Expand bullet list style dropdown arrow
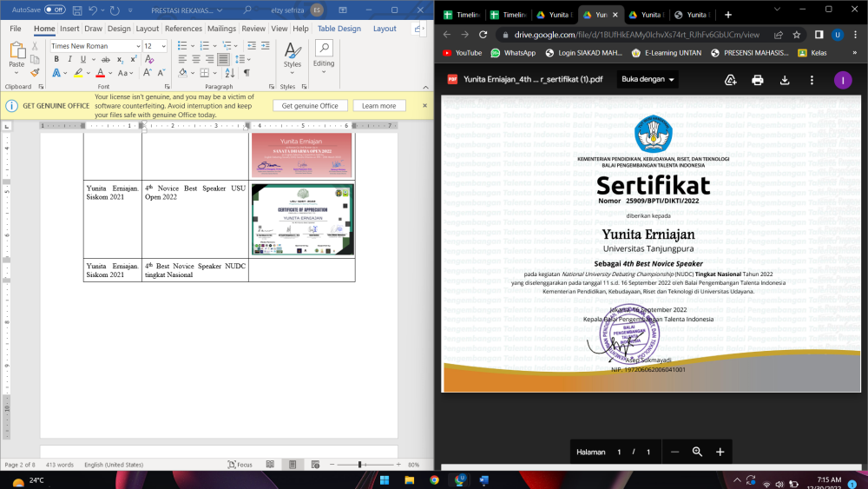 coord(192,46)
